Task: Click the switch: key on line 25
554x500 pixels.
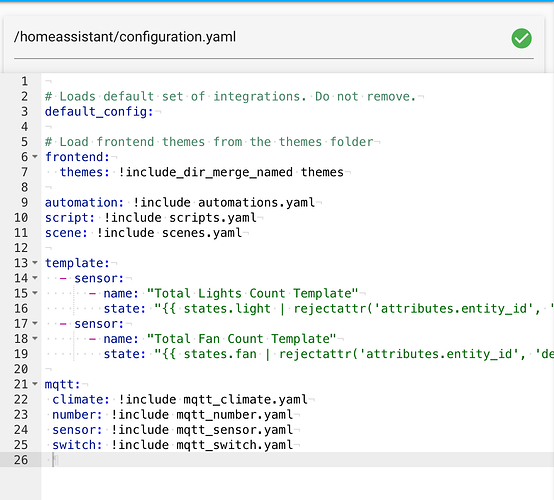Action: (x=77, y=445)
